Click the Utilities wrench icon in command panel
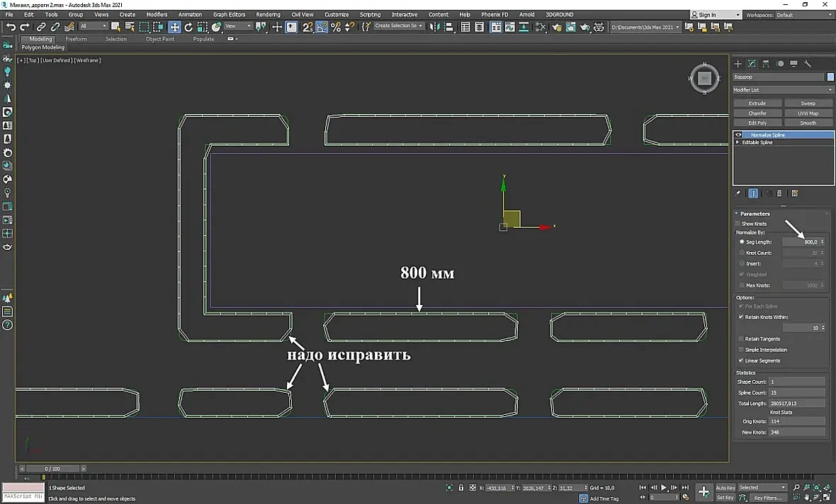 pos(807,64)
